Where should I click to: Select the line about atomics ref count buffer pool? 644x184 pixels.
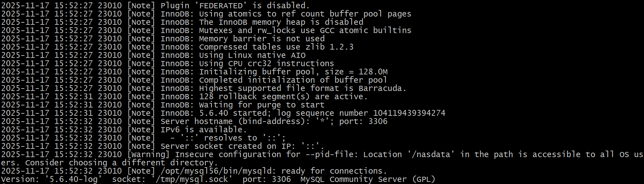point(206,14)
